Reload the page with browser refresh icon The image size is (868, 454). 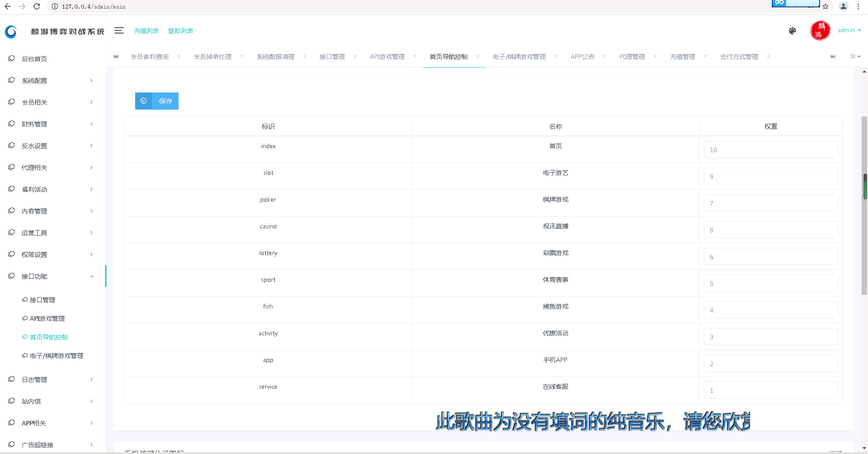point(37,6)
